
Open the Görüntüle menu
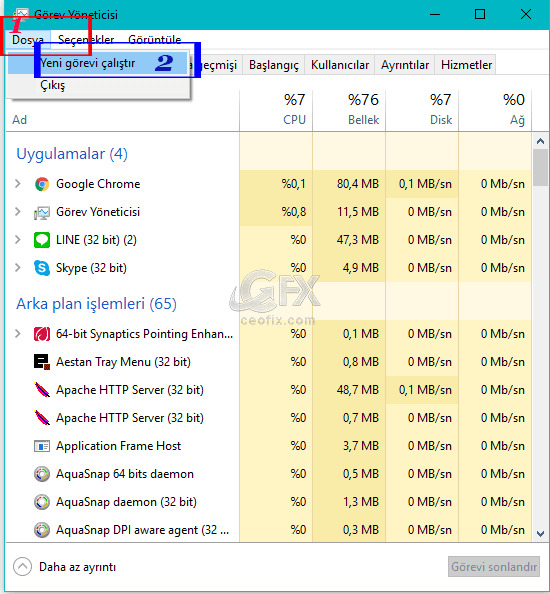click(155, 39)
